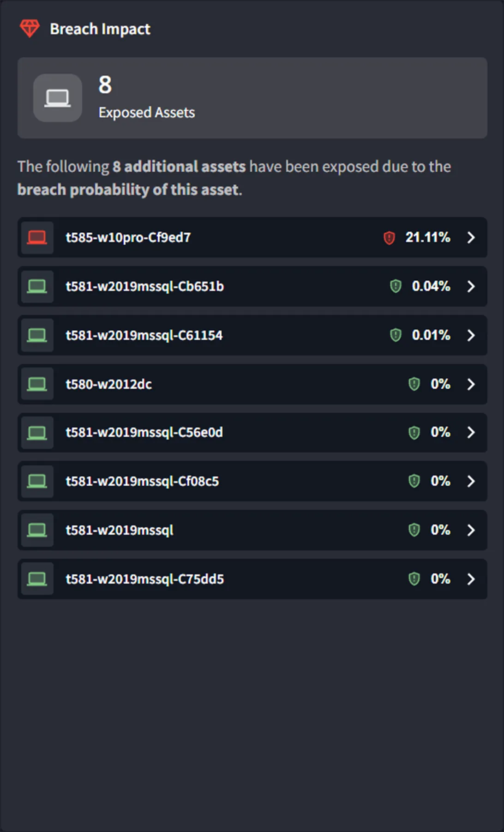The height and width of the screenshot is (832, 504).
Task: Select the t581-w2019mssql-C75dd5 asset name
Action: (x=144, y=579)
